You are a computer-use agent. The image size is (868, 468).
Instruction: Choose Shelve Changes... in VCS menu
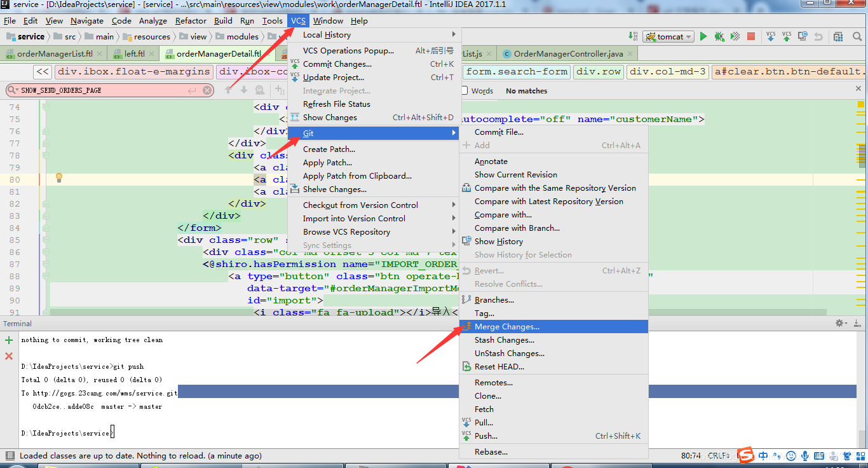374,189
